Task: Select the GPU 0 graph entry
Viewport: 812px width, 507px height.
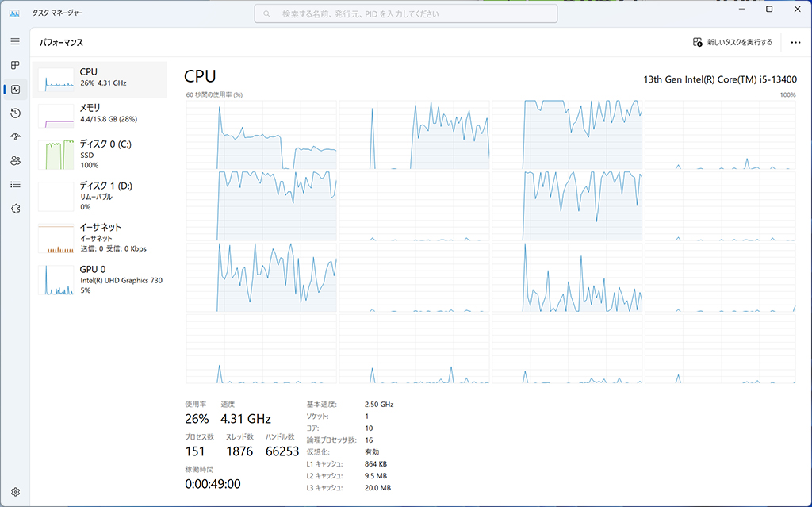Action: [x=99, y=279]
